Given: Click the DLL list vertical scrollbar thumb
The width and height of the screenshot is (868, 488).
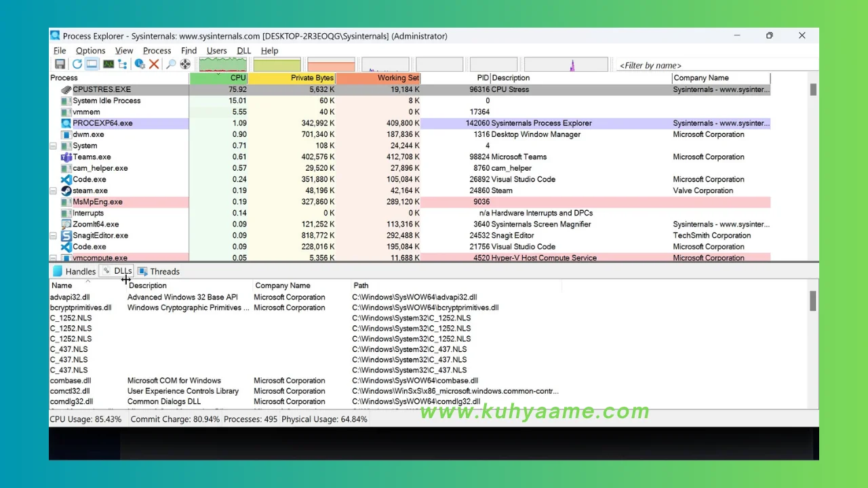Looking at the screenshot, I should pyautogui.click(x=813, y=302).
